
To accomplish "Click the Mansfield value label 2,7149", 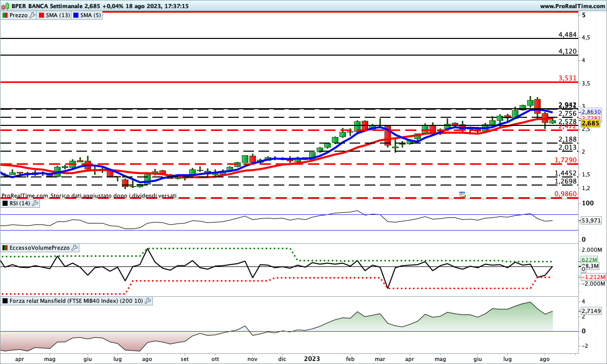I will [x=591, y=311].
